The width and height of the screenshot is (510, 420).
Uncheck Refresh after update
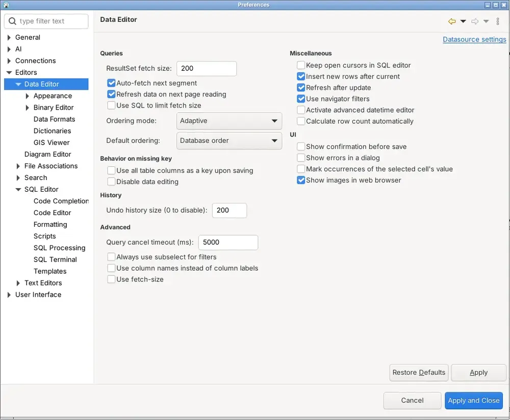(x=301, y=88)
